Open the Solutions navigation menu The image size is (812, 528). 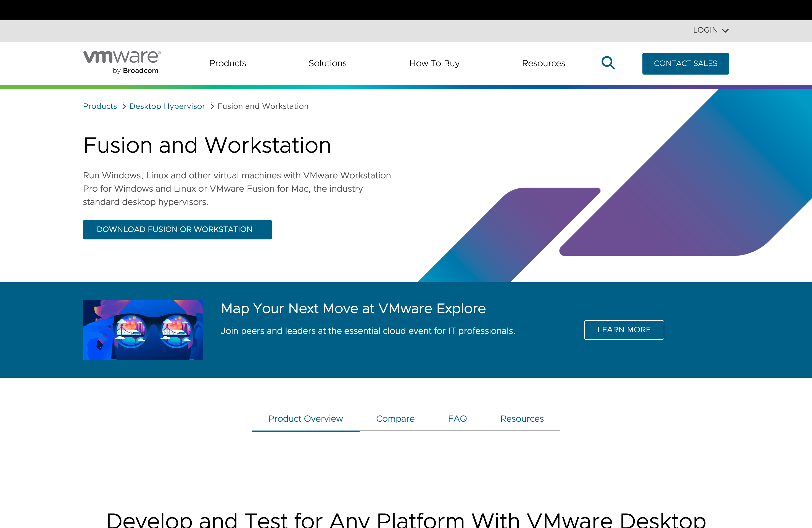point(328,64)
